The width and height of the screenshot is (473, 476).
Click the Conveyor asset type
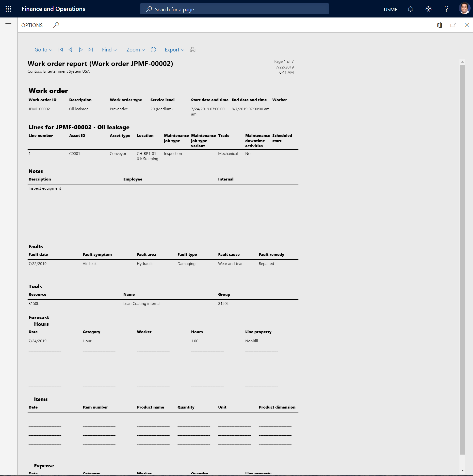(118, 153)
